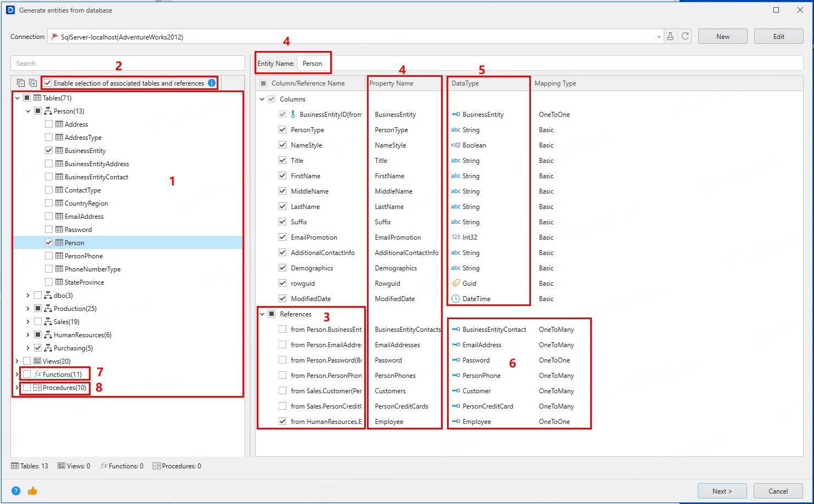Click the Guid datatype icon for rowguid

pyautogui.click(x=456, y=284)
